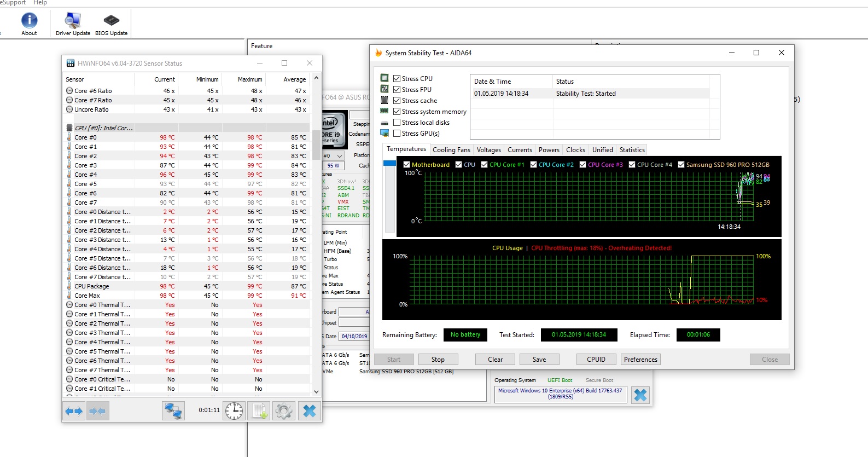Select the Clocks tab
This screenshot has width=868, height=457.
(x=575, y=150)
